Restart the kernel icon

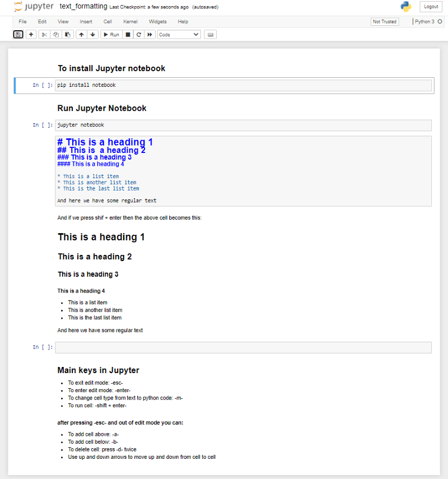point(139,35)
